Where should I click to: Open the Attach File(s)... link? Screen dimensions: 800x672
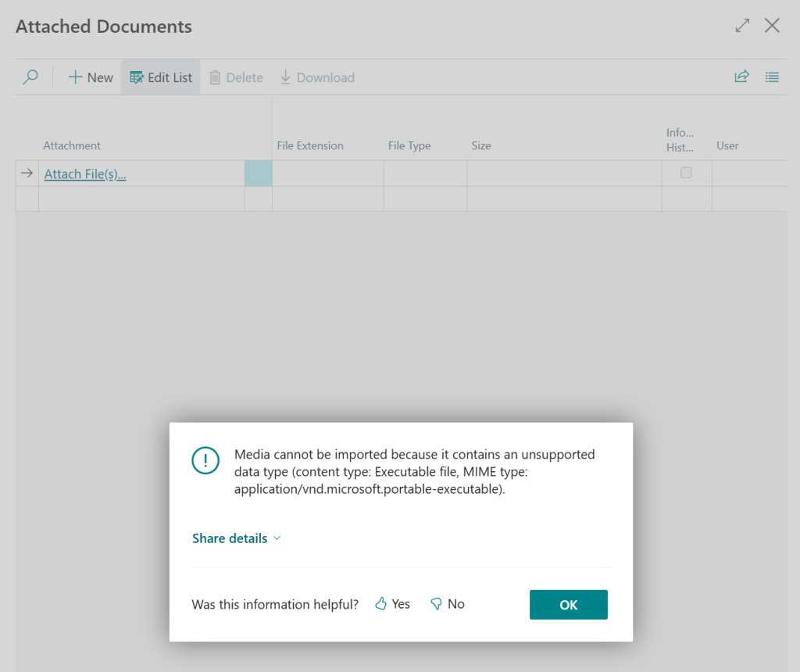click(85, 174)
